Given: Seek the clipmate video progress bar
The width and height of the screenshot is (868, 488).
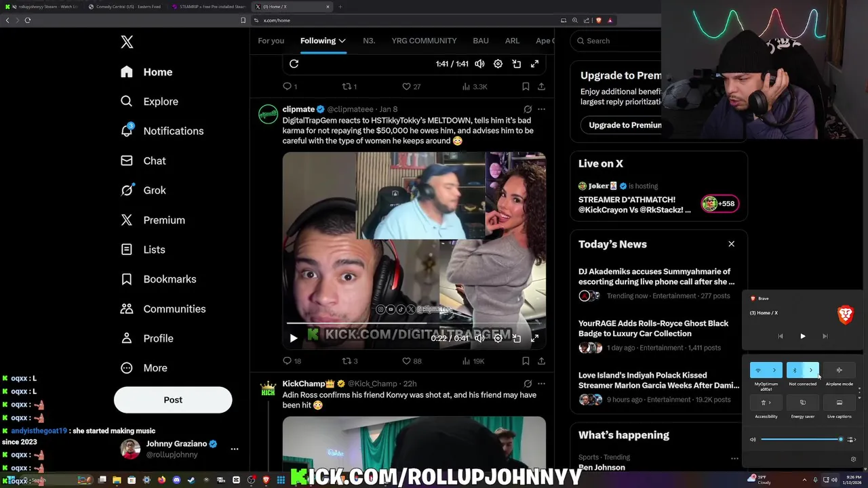Looking at the screenshot, I should pyautogui.click(x=414, y=324).
